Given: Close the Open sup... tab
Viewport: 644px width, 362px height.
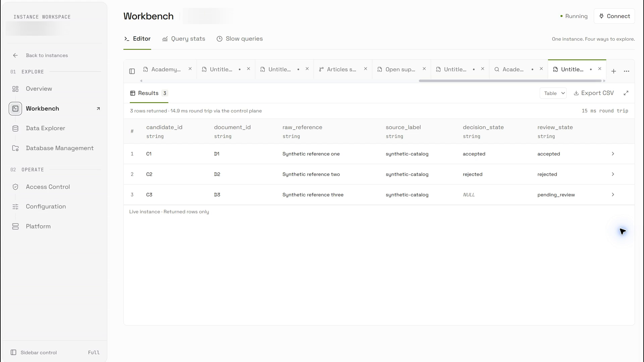Looking at the screenshot, I should pyautogui.click(x=424, y=69).
